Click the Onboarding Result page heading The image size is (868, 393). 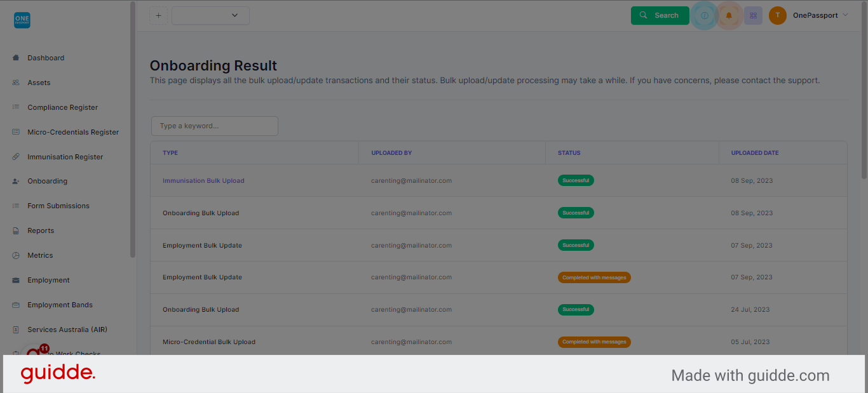coord(214,65)
